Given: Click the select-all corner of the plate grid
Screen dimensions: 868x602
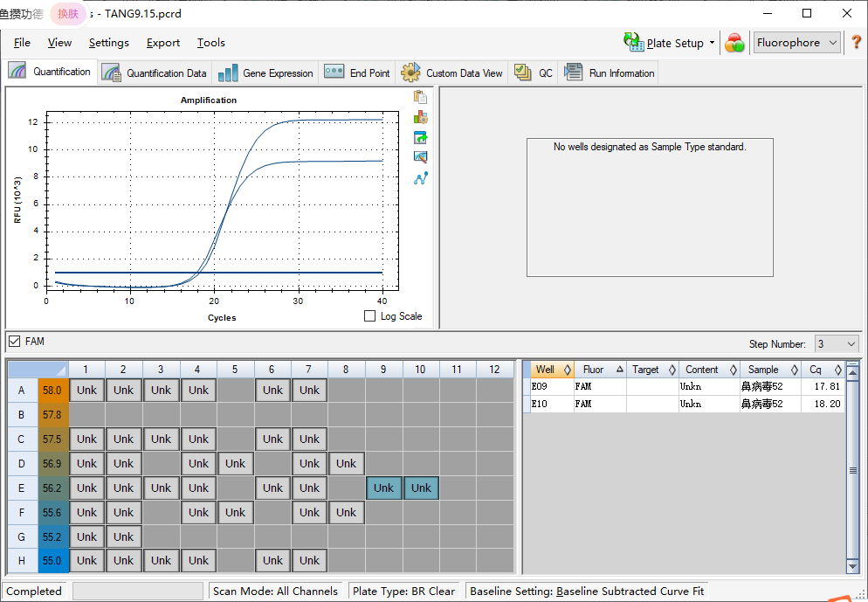Looking at the screenshot, I should (x=38, y=370).
